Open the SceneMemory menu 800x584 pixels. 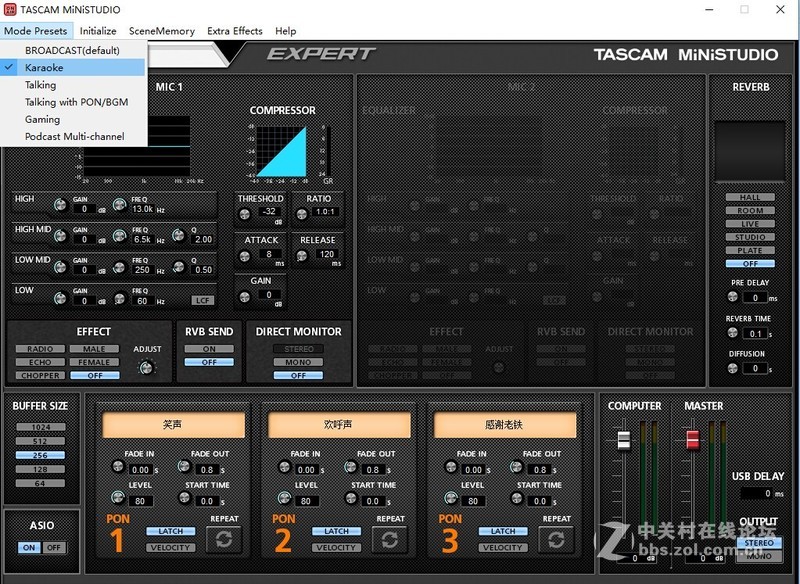161,31
